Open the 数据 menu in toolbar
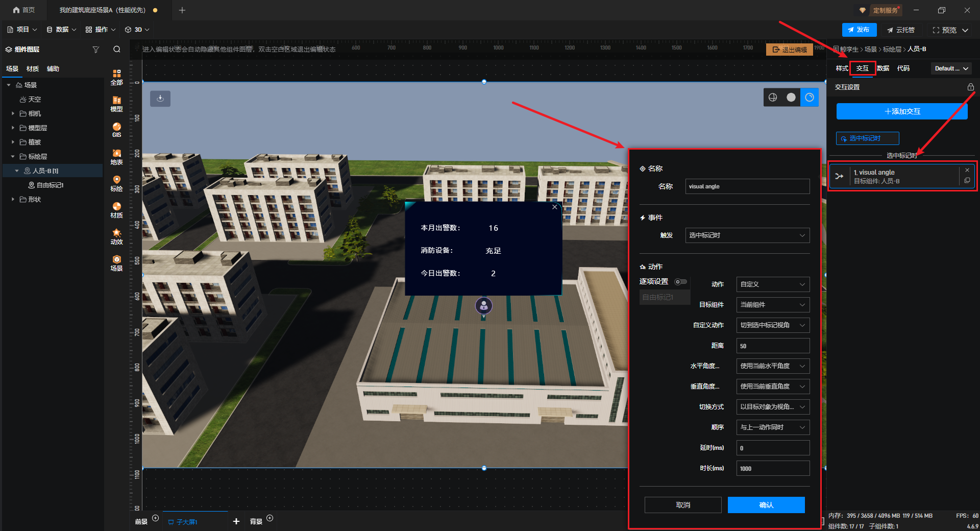 click(61, 30)
